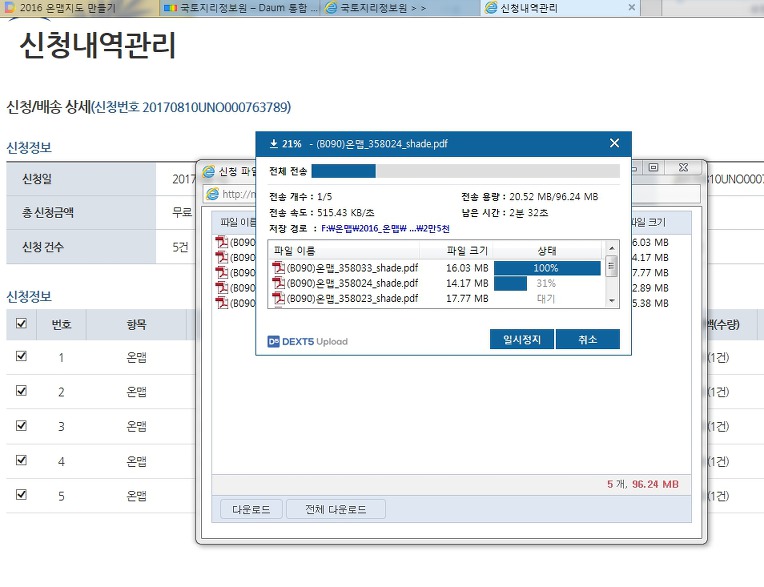Click the 16.03 MB size value
The image size is (764, 587).
[x=467, y=268]
